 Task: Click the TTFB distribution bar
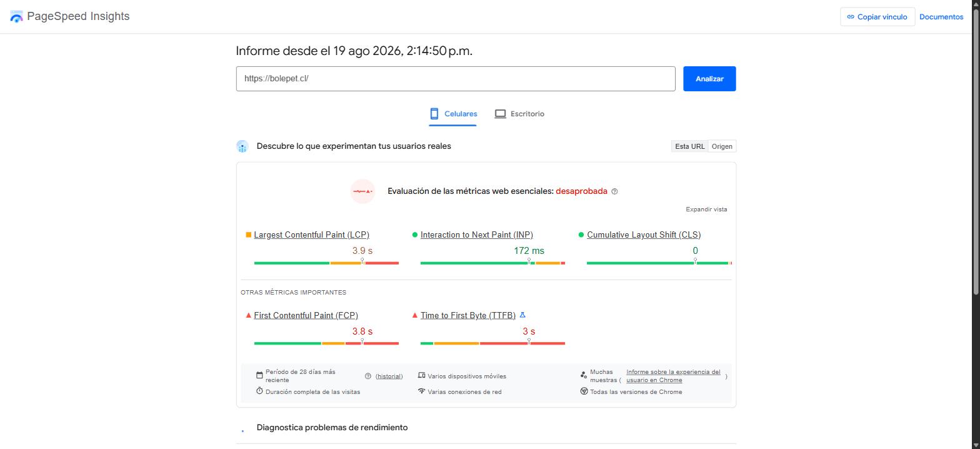tap(492, 343)
